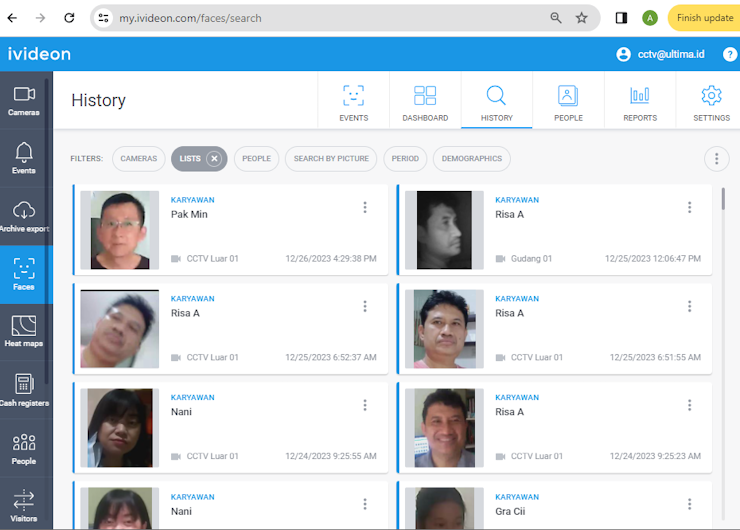Open the SEARCH BY PICTURE filter

[x=331, y=159]
